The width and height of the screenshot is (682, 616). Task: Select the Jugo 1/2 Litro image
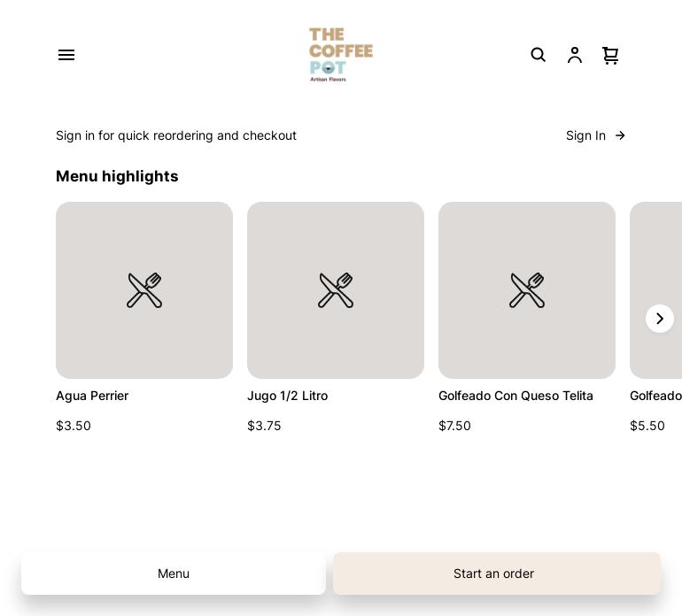click(336, 290)
